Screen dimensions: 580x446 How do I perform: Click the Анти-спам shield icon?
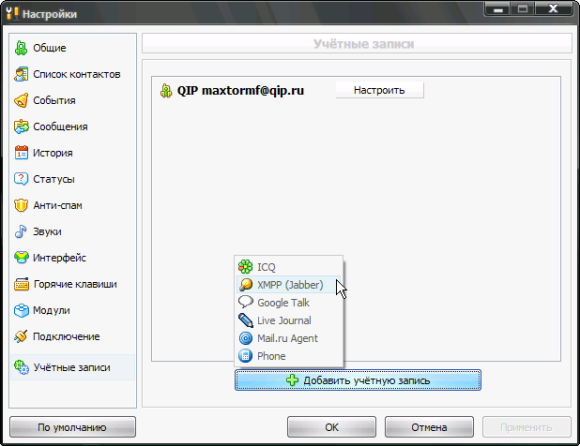[x=21, y=205]
